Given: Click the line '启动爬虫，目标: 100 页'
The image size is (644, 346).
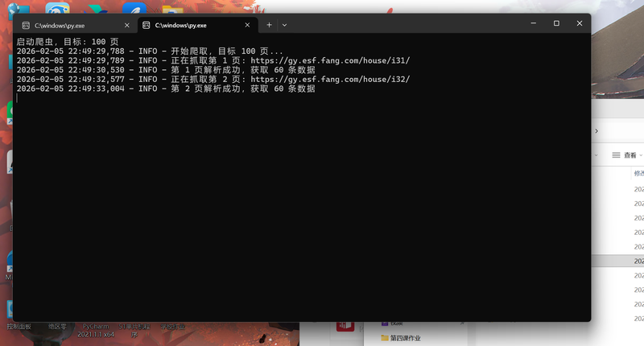Looking at the screenshot, I should 68,42.
